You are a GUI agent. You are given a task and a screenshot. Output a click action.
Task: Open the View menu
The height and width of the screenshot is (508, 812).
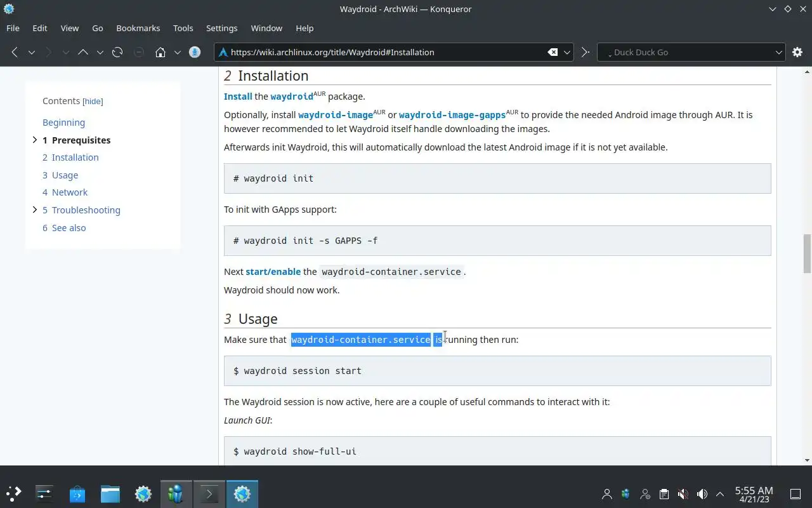pyautogui.click(x=70, y=28)
